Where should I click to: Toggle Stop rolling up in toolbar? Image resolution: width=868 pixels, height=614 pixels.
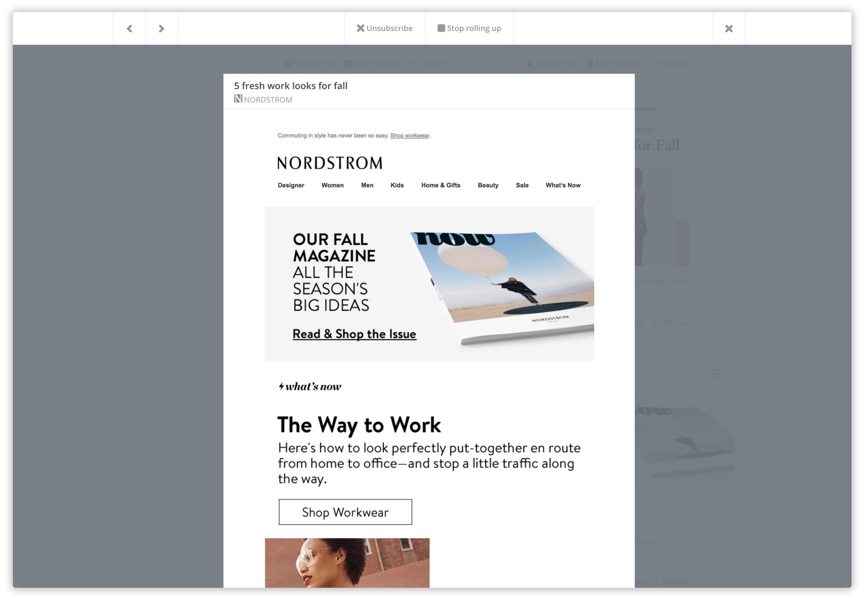click(469, 28)
